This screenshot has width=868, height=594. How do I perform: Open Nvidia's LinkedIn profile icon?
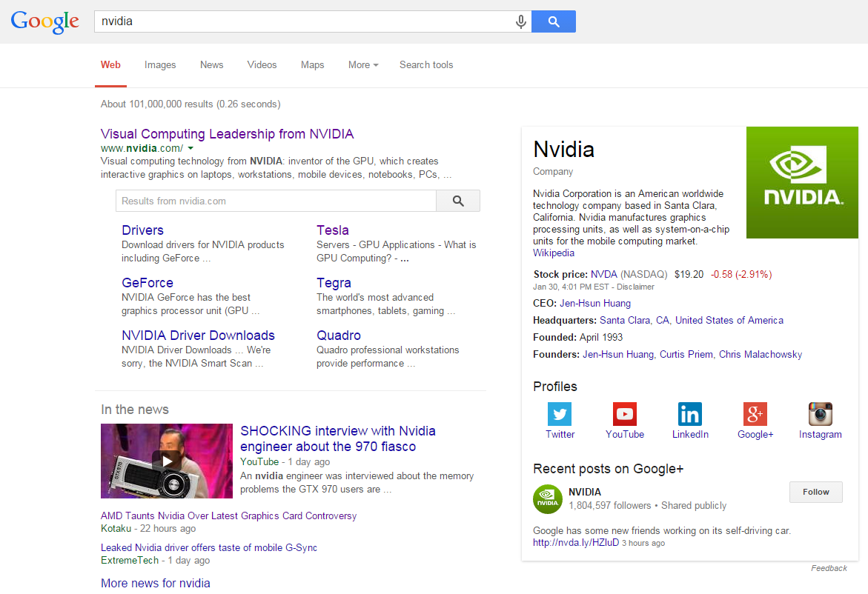689,414
